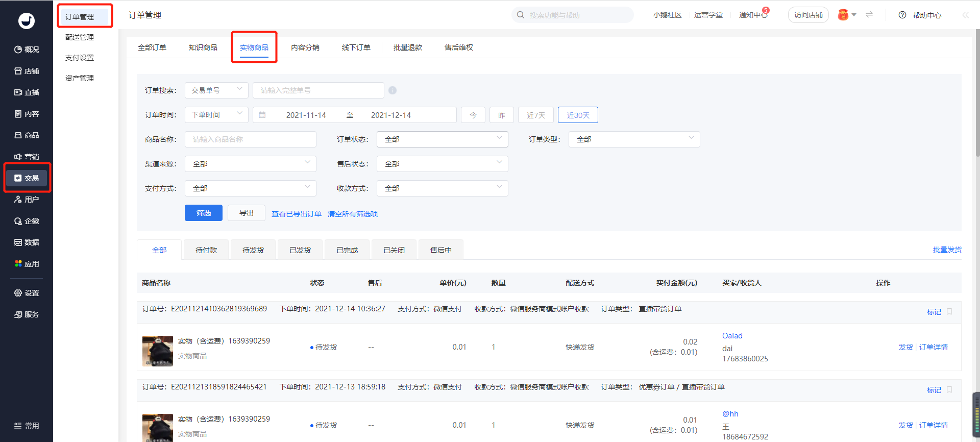Open 配送管理 in the submenu
Image resolution: width=980 pixels, height=442 pixels.
80,37
